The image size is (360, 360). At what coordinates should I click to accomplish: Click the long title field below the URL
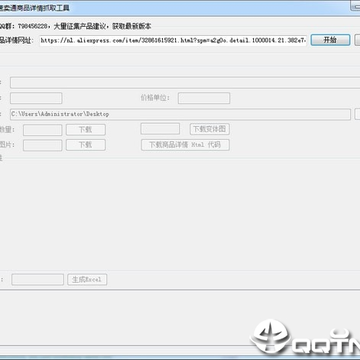[x=185, y=82]
